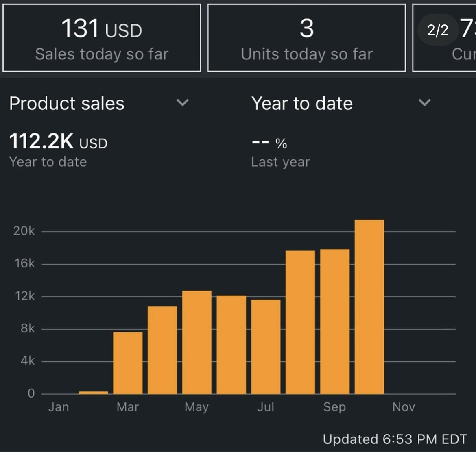
Task: Tap the Updated 6:53 PM EDT timestamp
Action: 395,439
